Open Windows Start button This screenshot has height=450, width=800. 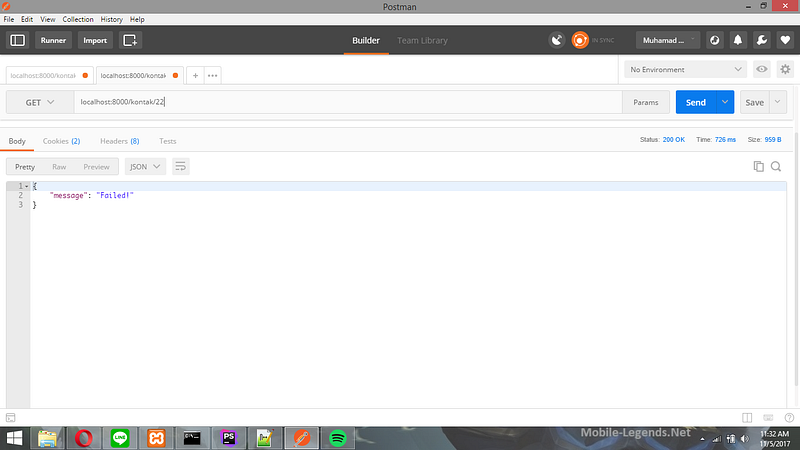coord(14,438)
